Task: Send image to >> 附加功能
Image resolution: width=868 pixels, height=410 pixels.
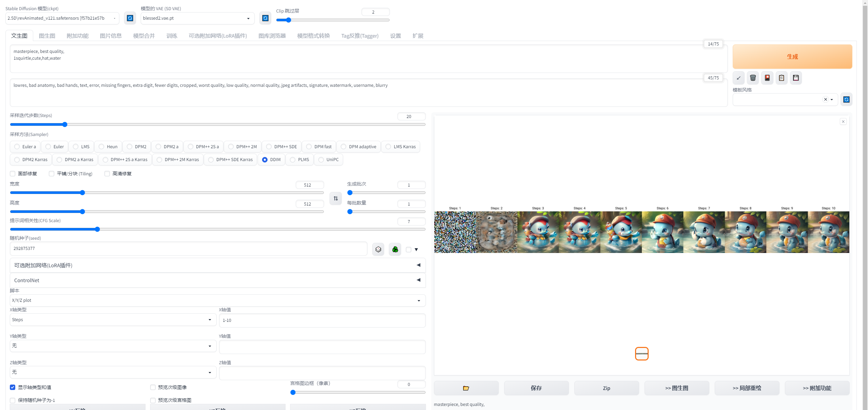Action: [x=817, y=388]
